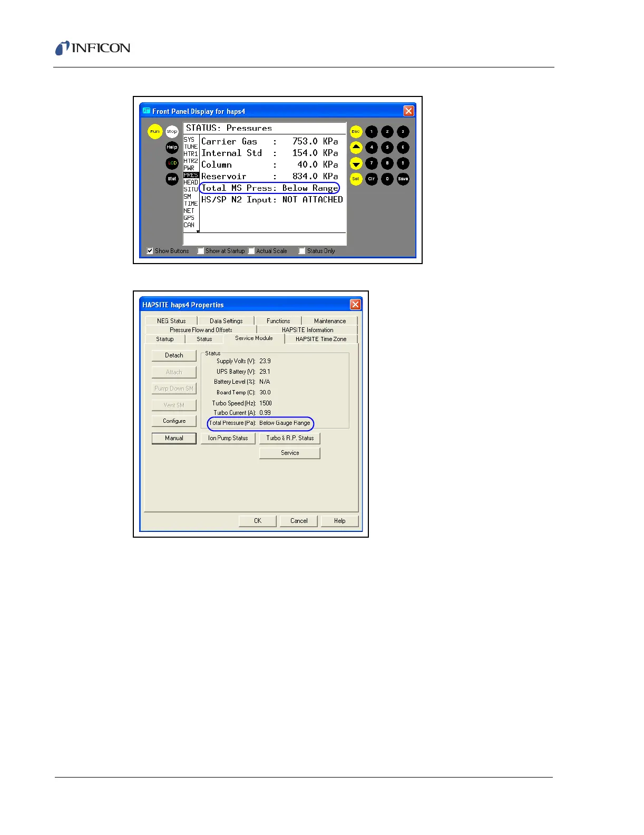The width and height of the screenshot is (644, 835).
Task: Click Help button in properties dialog
Action: click(x=340, y=521)
